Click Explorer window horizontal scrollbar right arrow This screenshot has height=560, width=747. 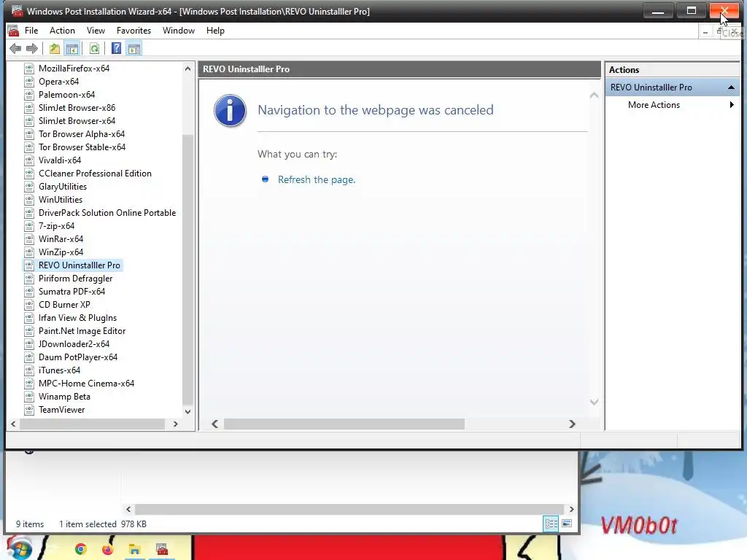click(x=571, y=509)
